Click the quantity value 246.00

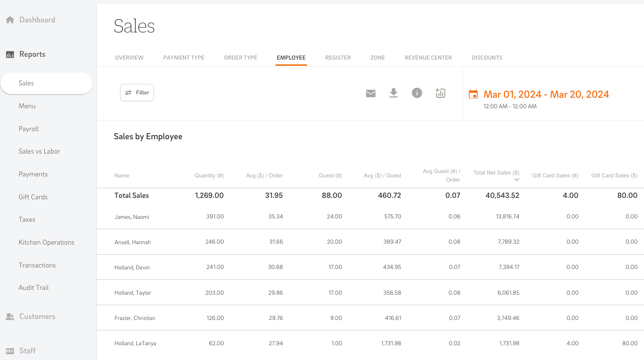pos(215,242)
